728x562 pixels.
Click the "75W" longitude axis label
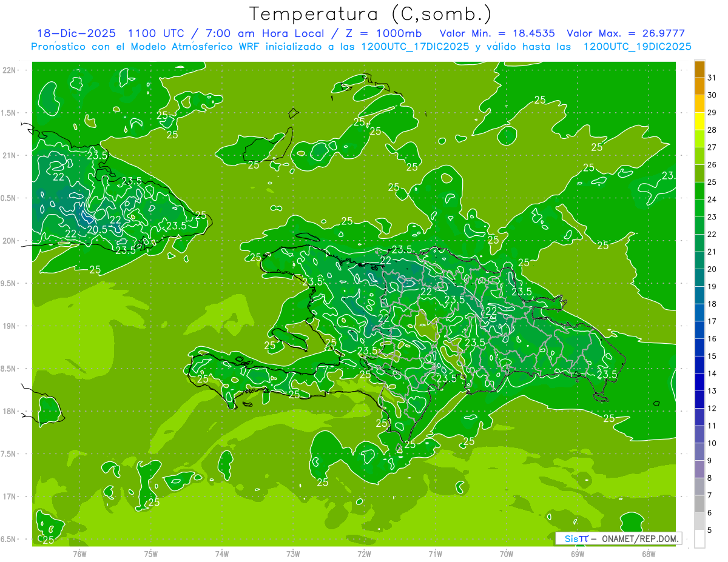(x=151, y=553)
